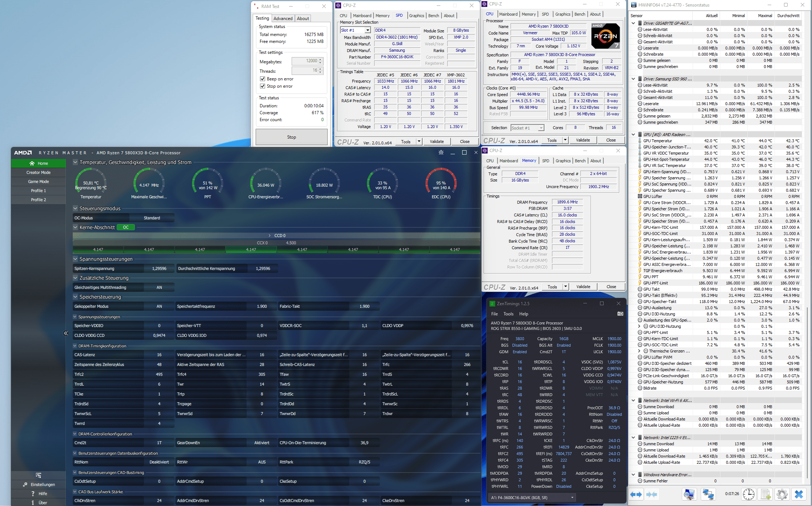Open the monitor with magnifier icon in HWiNFO

point(689,494)
